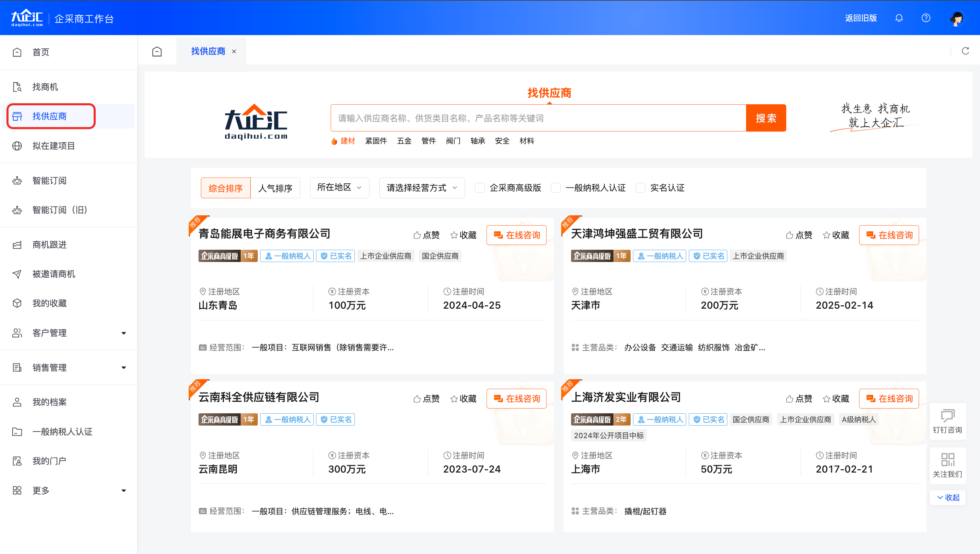
Task: Like 青岛能展电子商务有限公司 with 点赞
Action: [426, 235]
